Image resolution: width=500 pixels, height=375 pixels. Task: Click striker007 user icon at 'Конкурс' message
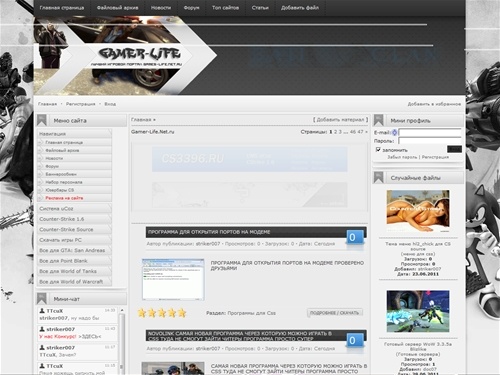(42, 329)
